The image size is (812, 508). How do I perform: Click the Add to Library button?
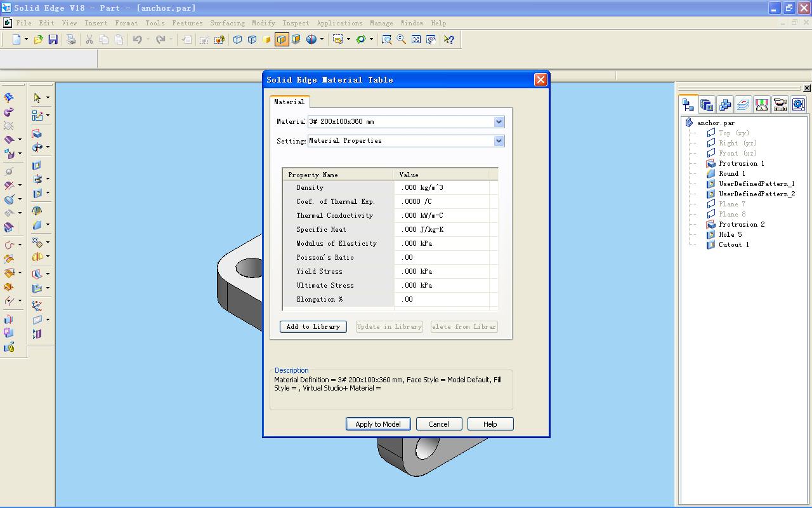pyautogui.click(x=313, y=326)
